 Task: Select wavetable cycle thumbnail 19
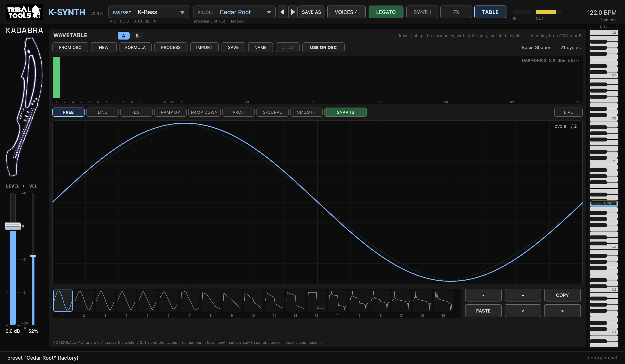tap(443, 300)
